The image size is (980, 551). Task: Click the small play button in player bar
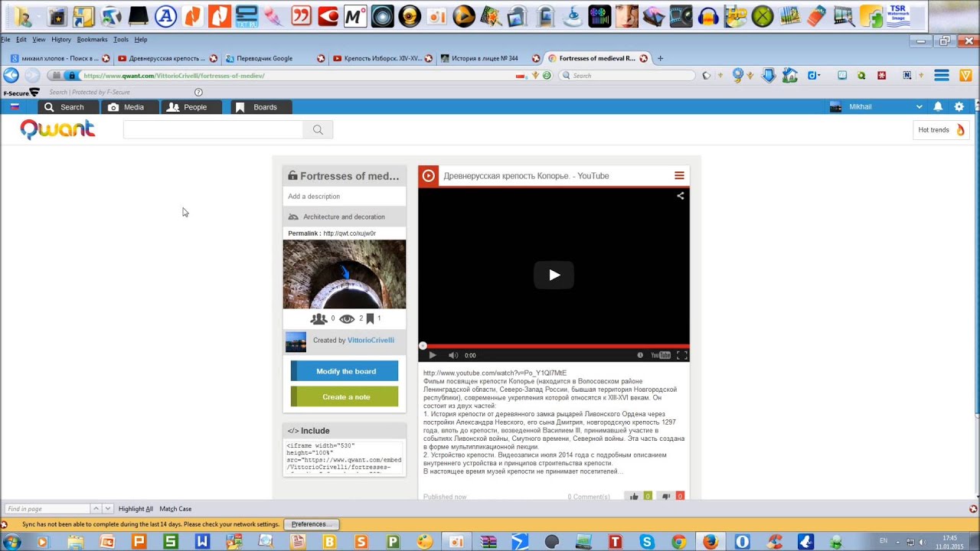(x=433, y=355)
